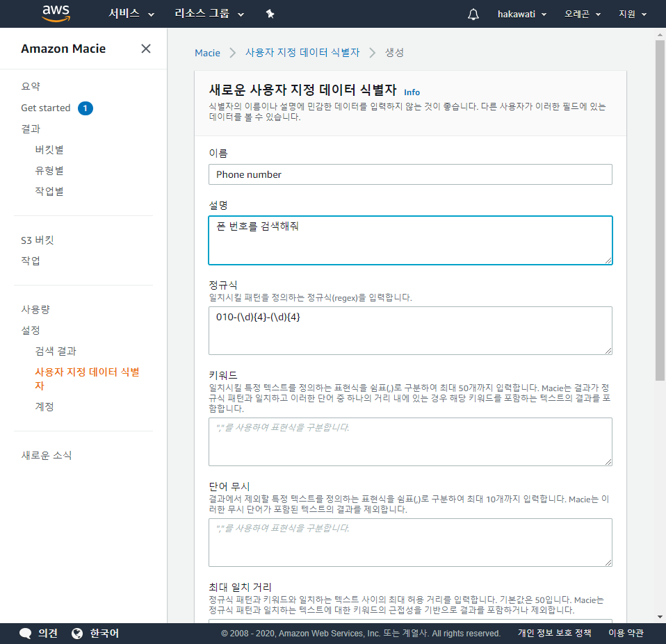
Task: Open the 지원 support dropdown
Action: click(x=633, y=14)
